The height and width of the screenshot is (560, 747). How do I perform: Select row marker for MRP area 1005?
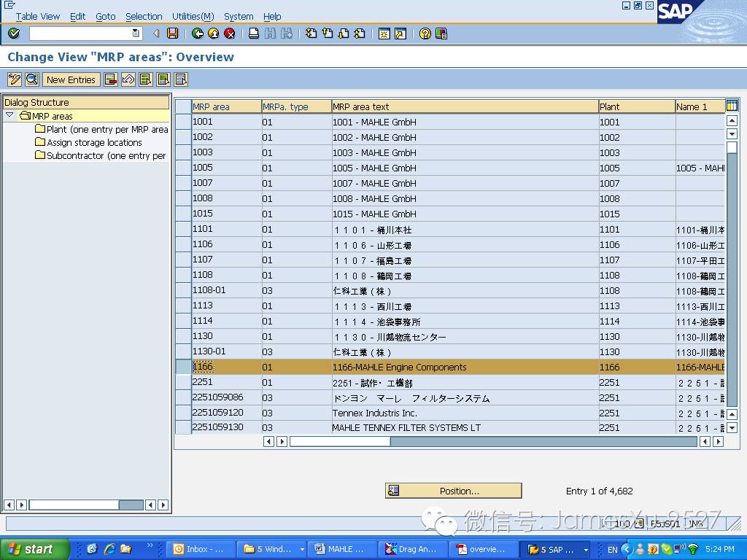point(183,168)
